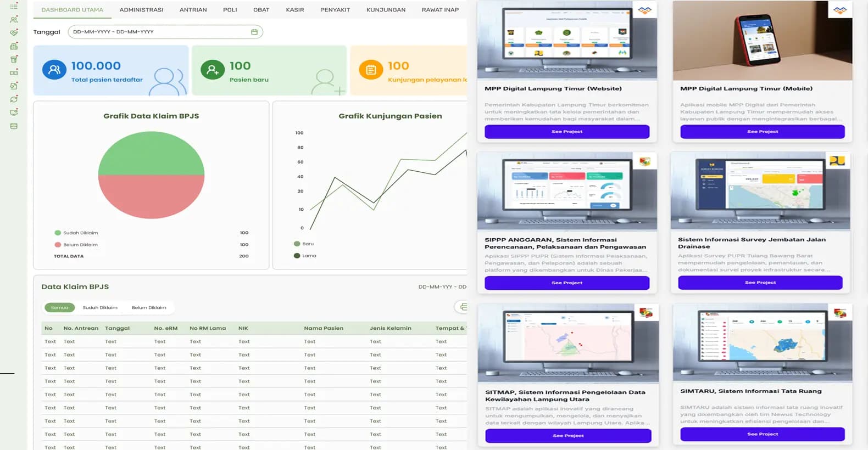Open the ADMINISTRASI tab
The image size is (868, 450).
click(141, 10)
